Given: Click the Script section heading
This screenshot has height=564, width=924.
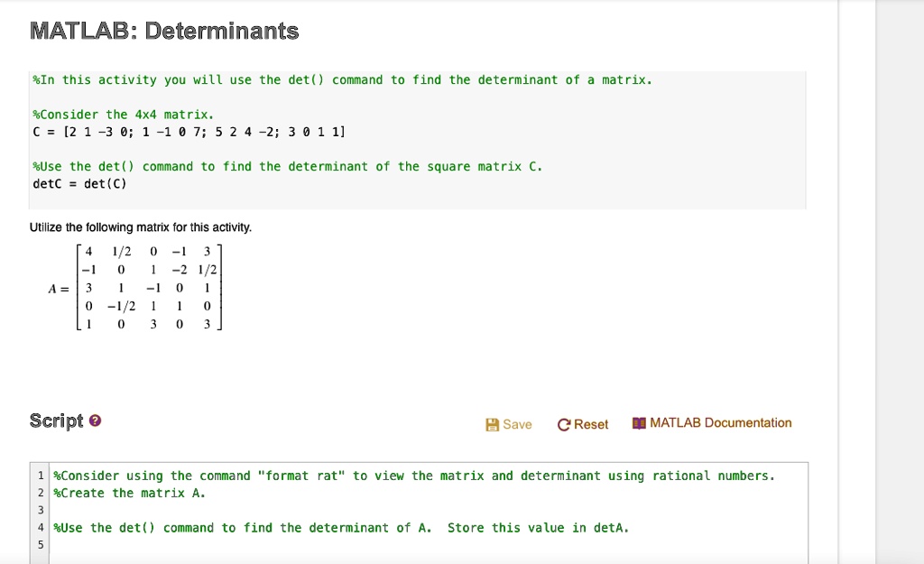Looking at the screenshot, I should [x=57, y=421].
